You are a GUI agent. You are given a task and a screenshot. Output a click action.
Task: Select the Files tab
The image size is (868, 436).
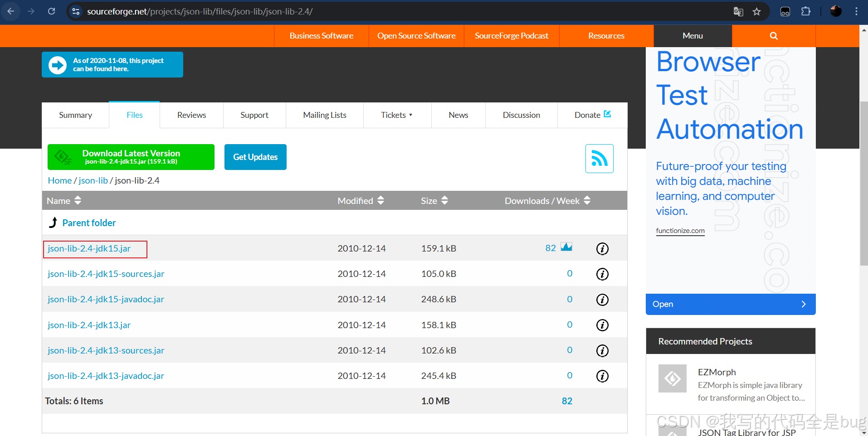(134, 115)
